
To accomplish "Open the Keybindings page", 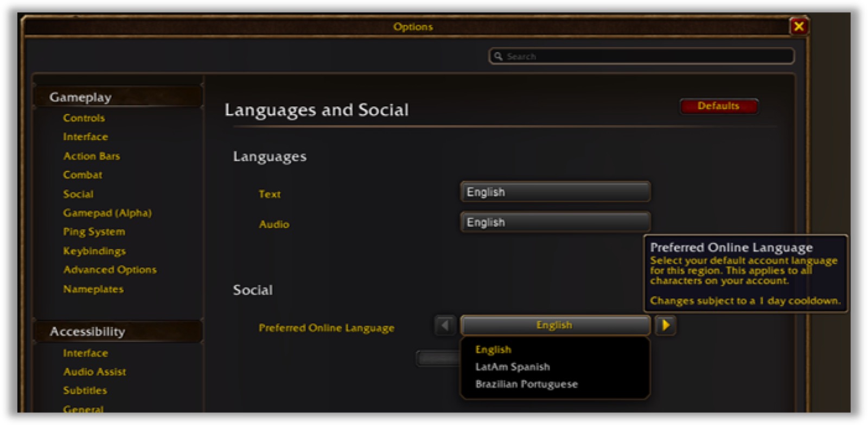I will (94, 251).
